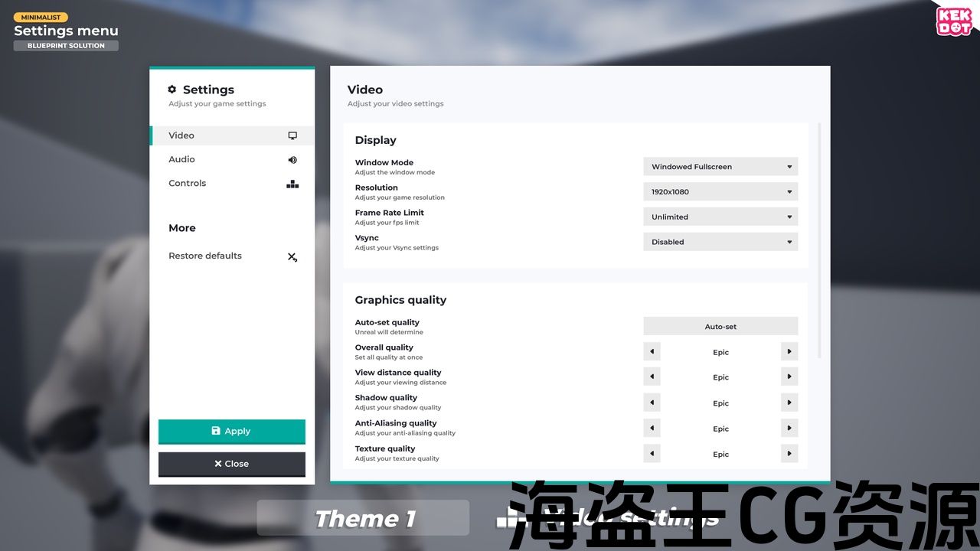Open the Vsync dropdown
The image size is (980, 551).
720,242
